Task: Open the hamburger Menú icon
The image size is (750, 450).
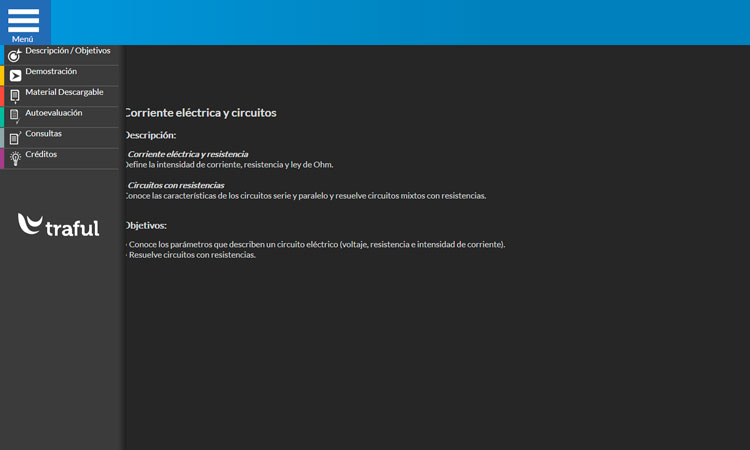Action: click(23, 22)
